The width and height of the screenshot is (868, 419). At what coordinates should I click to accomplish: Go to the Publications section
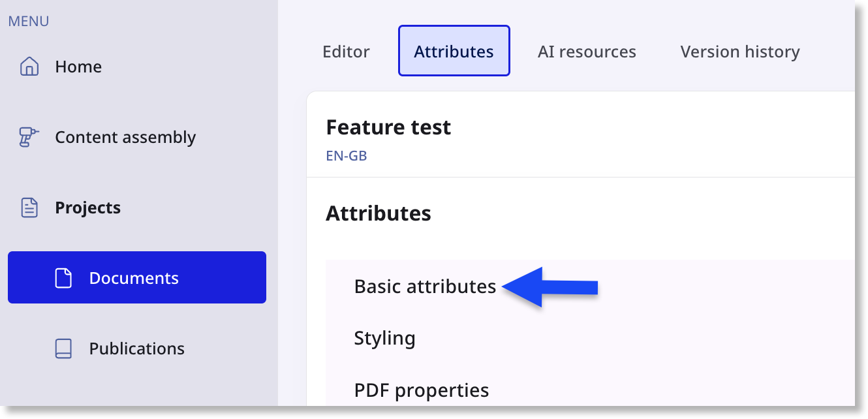coord(137,349)
